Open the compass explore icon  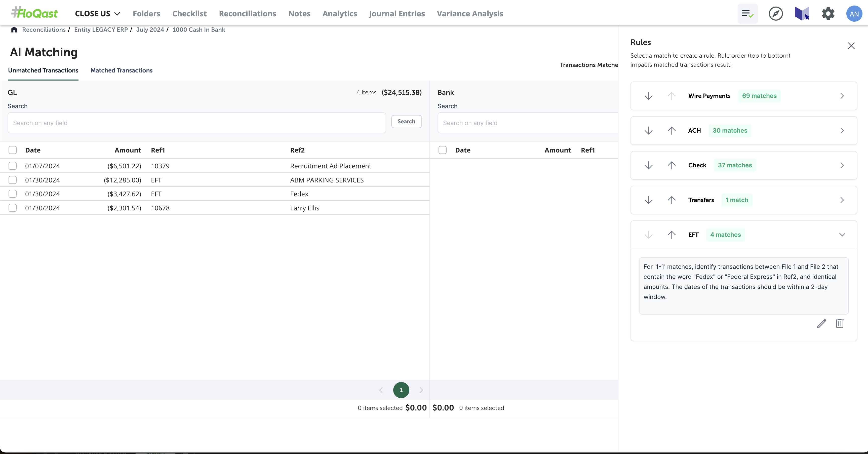click(775, 14)
